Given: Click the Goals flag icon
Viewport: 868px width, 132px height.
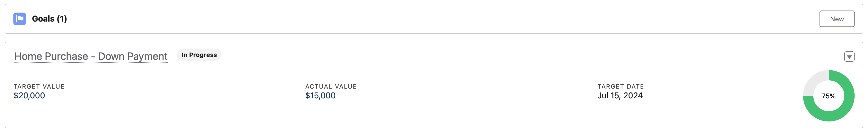Looking at the screenshot, I should coord(20,19).
